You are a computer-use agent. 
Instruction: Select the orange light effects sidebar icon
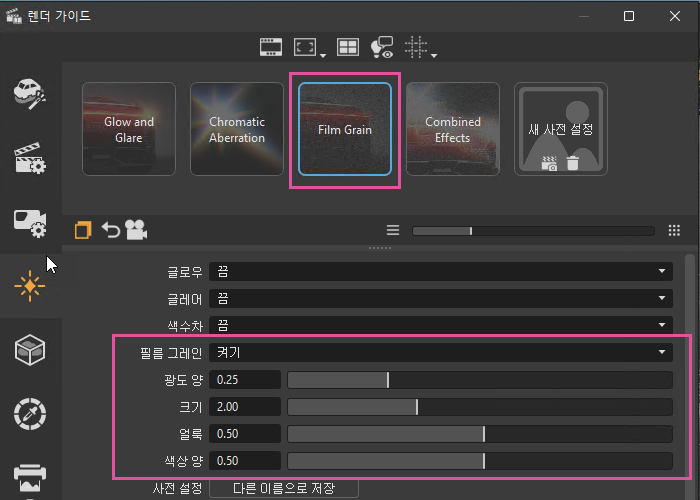point(30,286)
